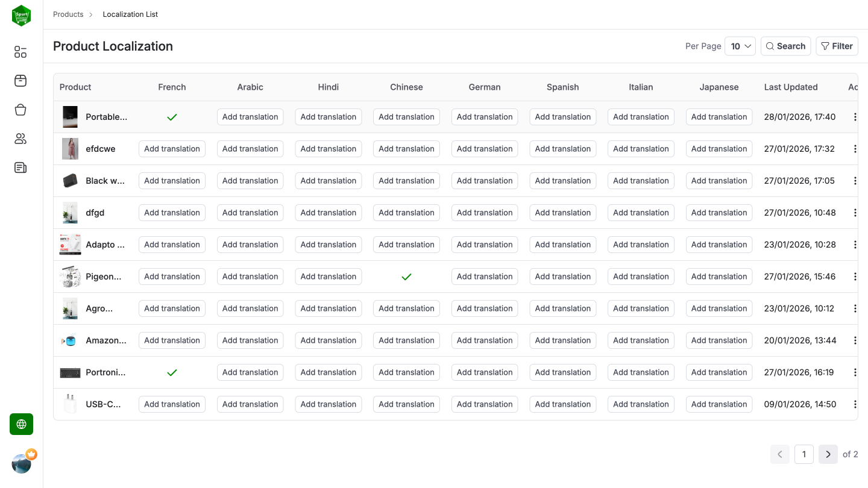The width and height of the screenshot is (868, 488).
Task: Go to next page with the right chevron
Action: (x=828, y=454)
